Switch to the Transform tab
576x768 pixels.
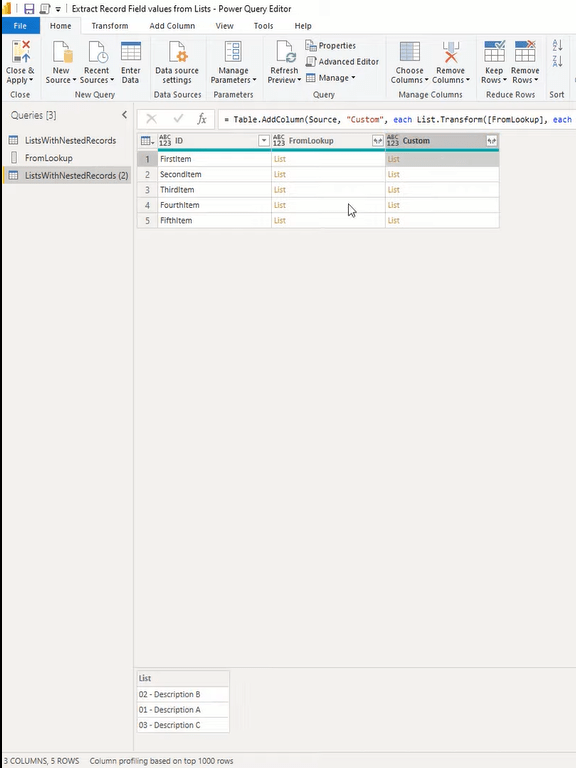coord(110,26)
